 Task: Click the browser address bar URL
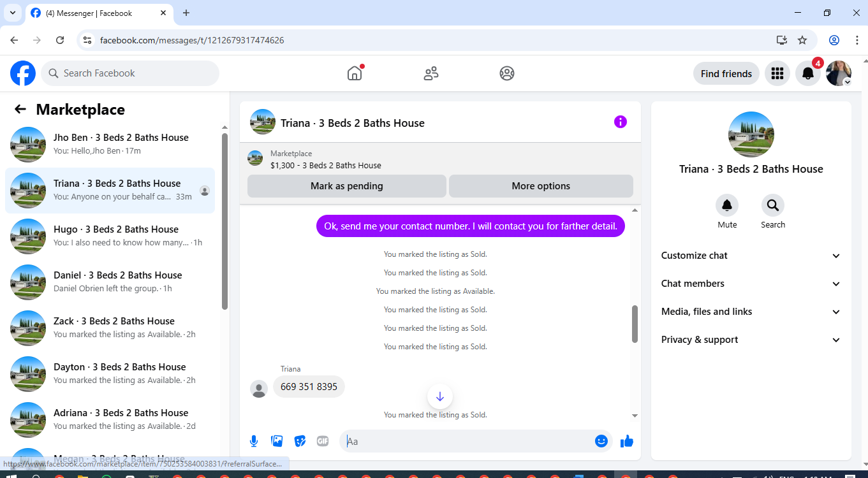pyautogui.click(x=192, y=40)
